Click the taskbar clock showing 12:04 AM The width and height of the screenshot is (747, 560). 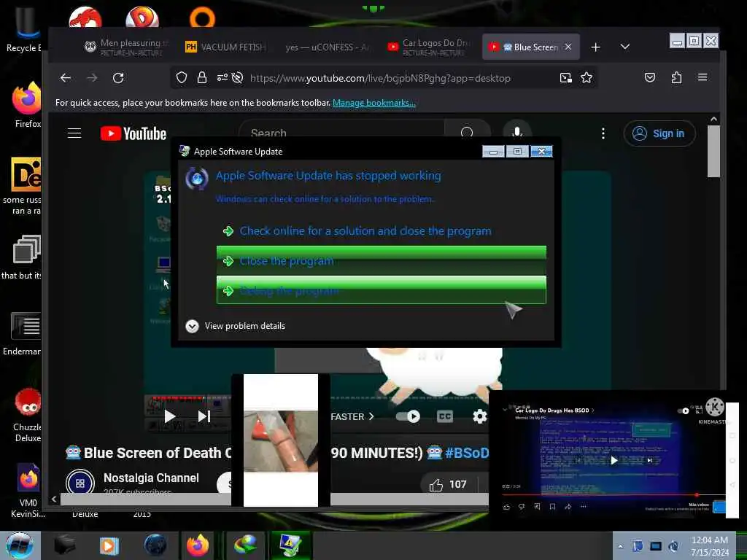point(709,545)
